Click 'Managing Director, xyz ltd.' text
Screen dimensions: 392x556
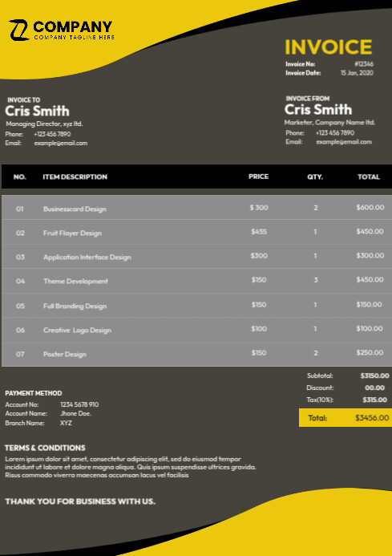click(44, 124)
